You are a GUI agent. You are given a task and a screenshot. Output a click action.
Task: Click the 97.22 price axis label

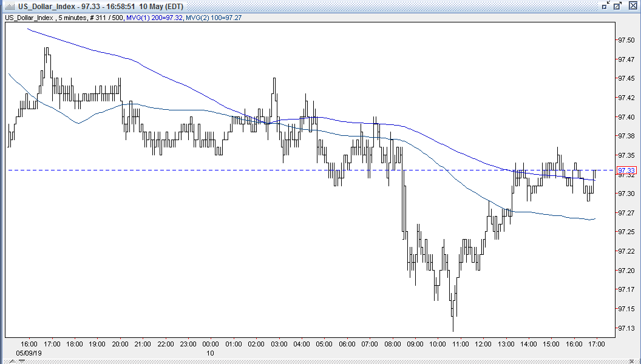[x=626, y=251]
